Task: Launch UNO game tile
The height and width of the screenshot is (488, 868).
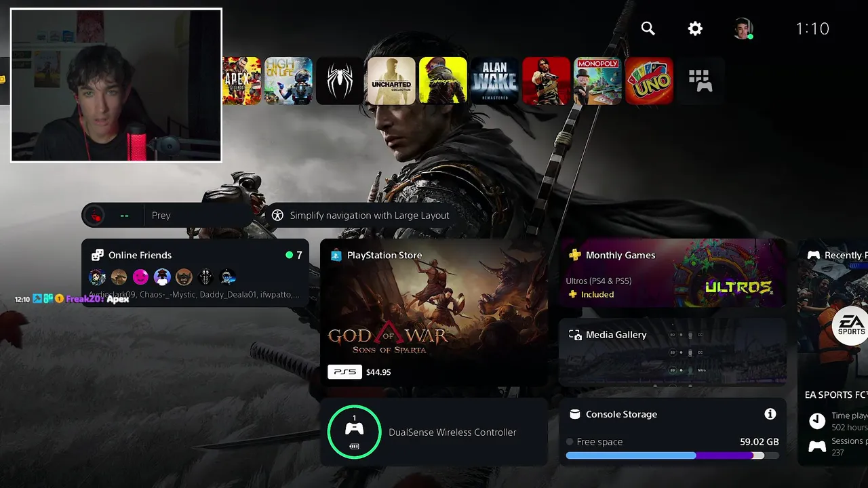Action: click(649, 81)
